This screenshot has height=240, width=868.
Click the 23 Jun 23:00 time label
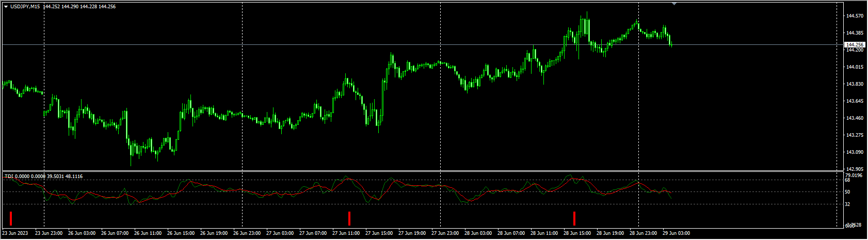[49, 233]
